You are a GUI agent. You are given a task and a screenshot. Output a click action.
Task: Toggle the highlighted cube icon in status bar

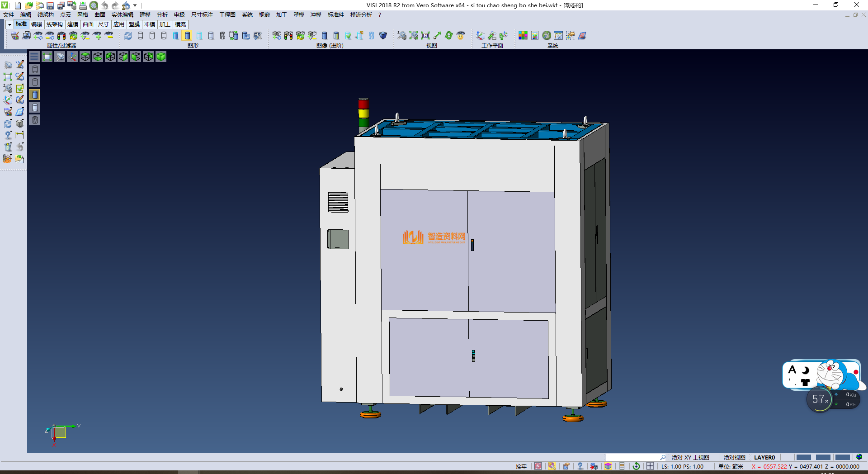608,466
